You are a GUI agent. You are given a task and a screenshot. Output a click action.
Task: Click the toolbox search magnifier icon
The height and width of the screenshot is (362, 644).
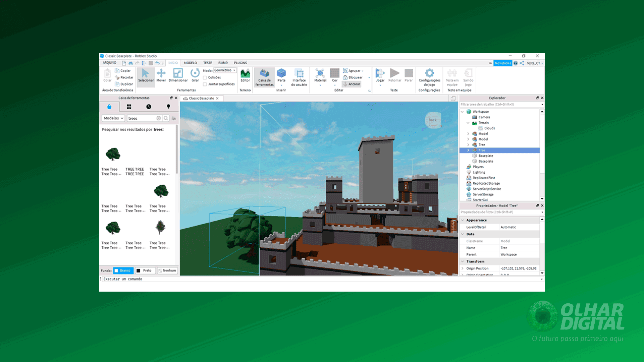(x=166, y=118)
